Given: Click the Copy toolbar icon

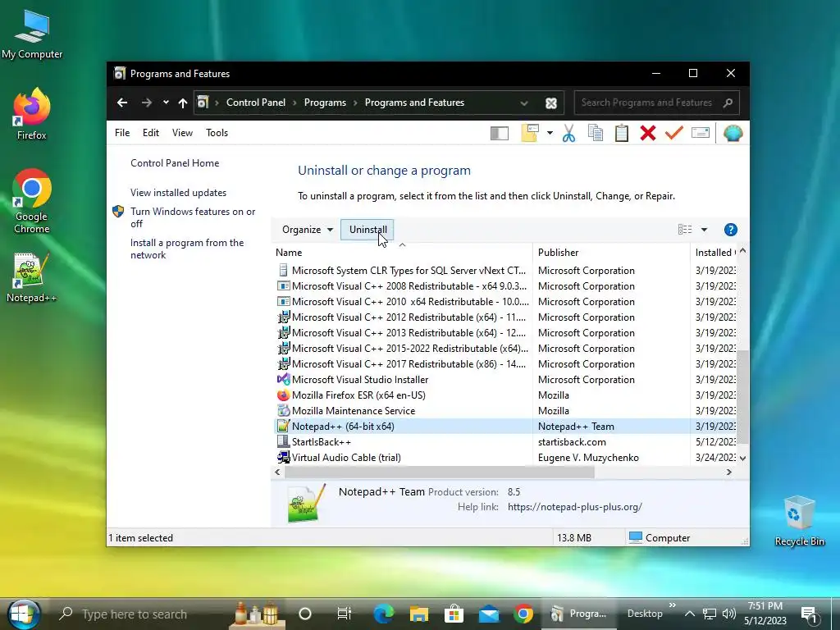Looking at the screenshot, I should click(x=596, y=133).
